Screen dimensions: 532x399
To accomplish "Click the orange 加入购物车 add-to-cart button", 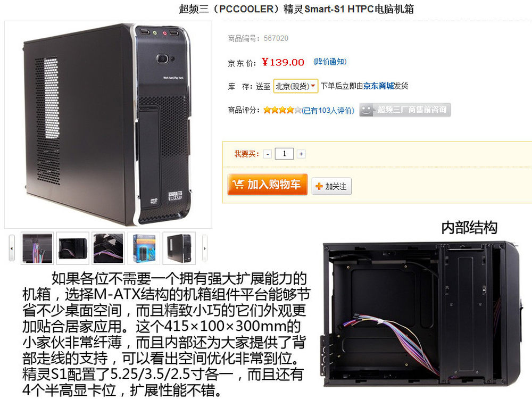I will click(x=268, y=185).
